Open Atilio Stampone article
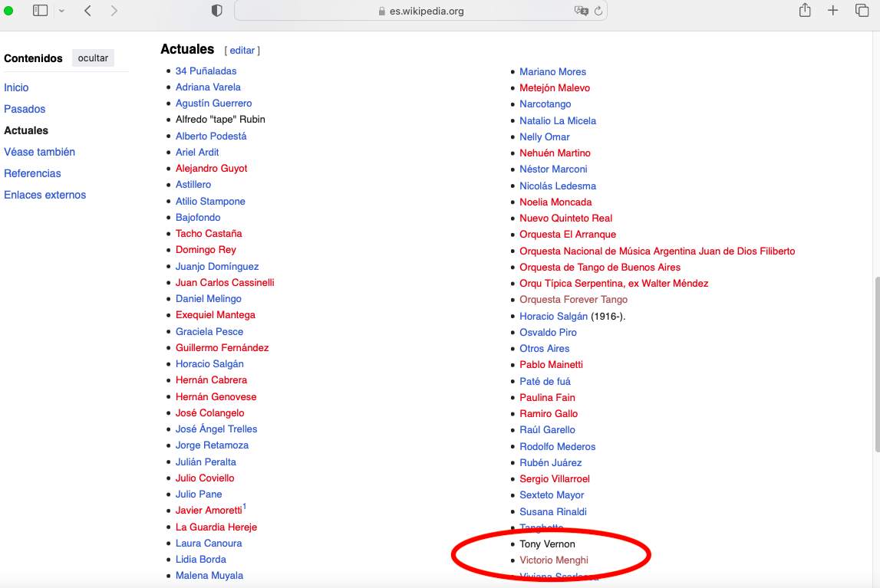The image size is (880, 588). pyautogui.click(x=210, y=201)
